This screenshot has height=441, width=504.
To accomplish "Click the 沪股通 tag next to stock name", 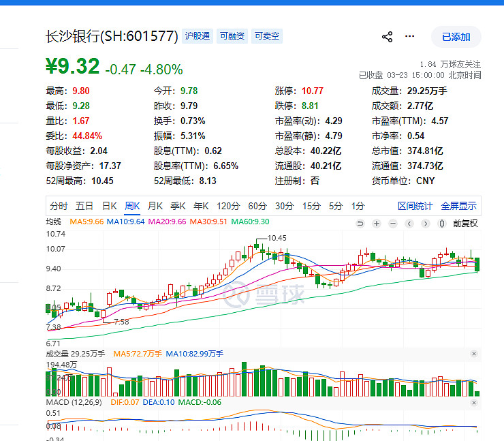I will pos(198,36).
